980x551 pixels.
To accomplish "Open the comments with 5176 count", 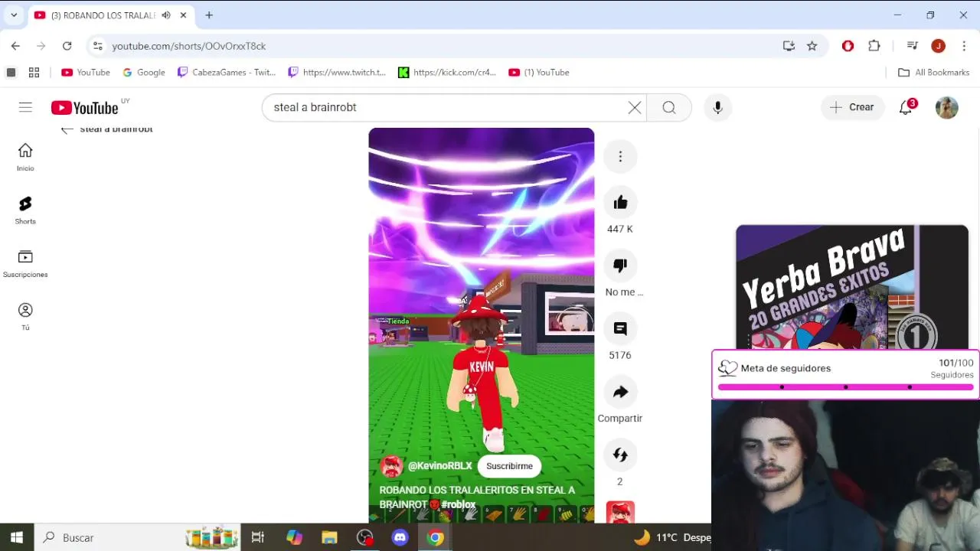I will coord(620,329).
